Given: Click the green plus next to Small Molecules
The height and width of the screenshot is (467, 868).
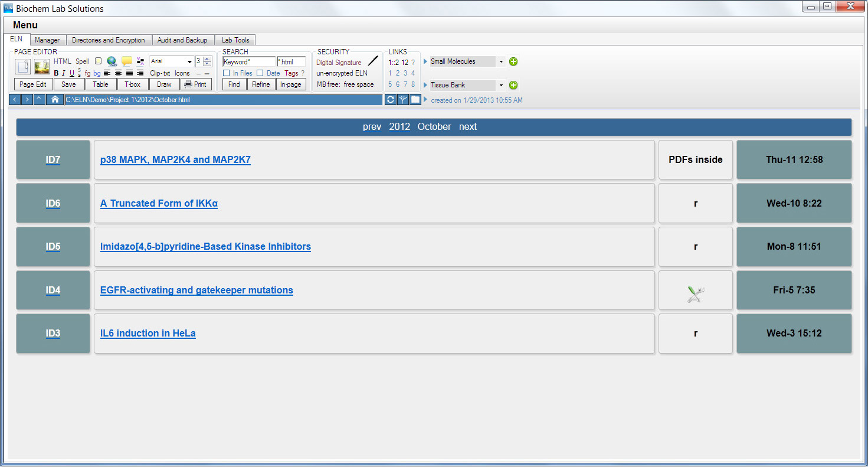Looking at the screenshot, I should click(x=513, y=61).
